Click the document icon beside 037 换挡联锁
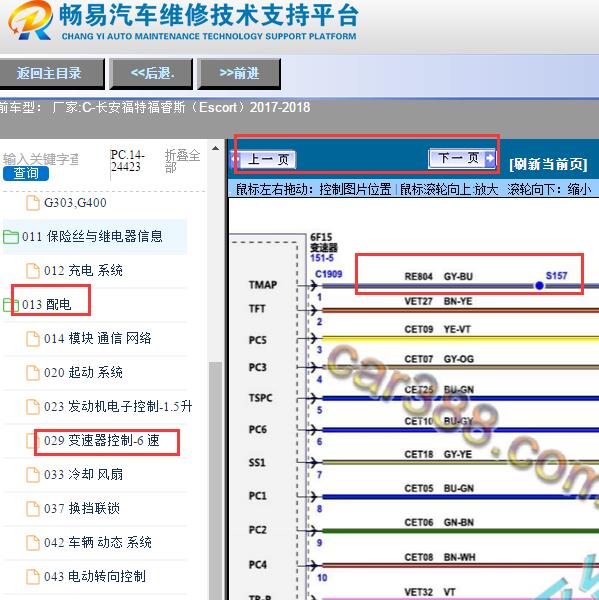 click(33, 509)
